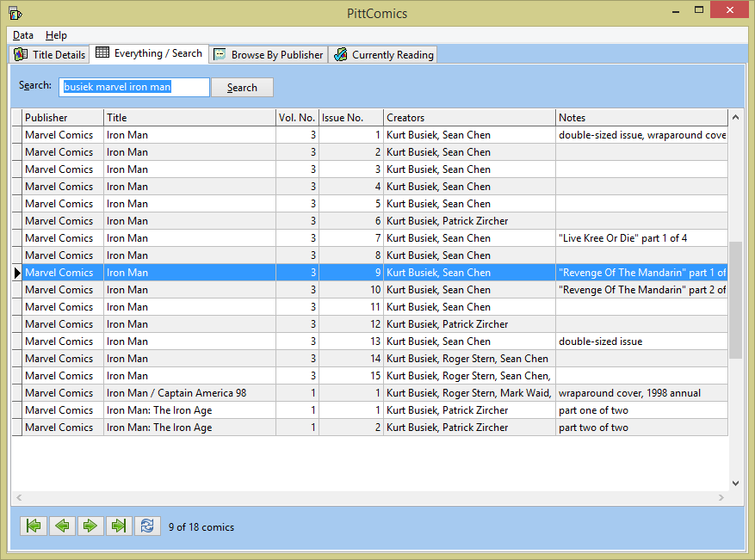755x560 pixels.
Task: Click into the search text field
Action: (134, 87)
